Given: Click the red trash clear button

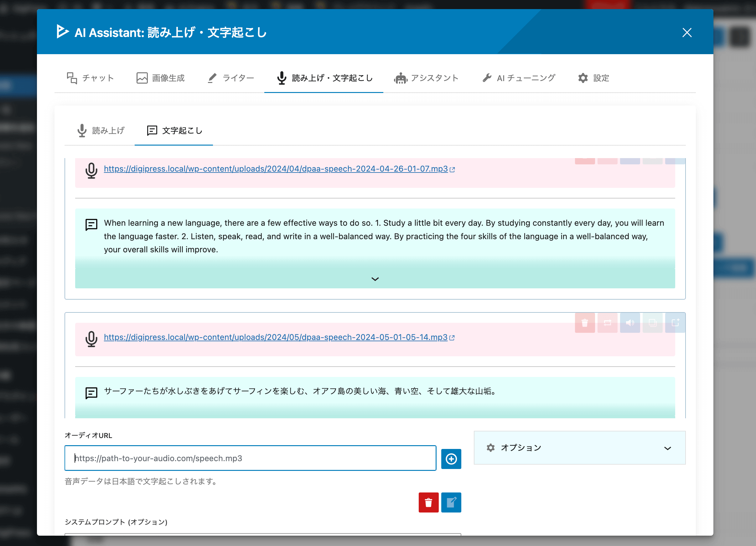Looking at the screenshot, I should (x=428, y=502).
